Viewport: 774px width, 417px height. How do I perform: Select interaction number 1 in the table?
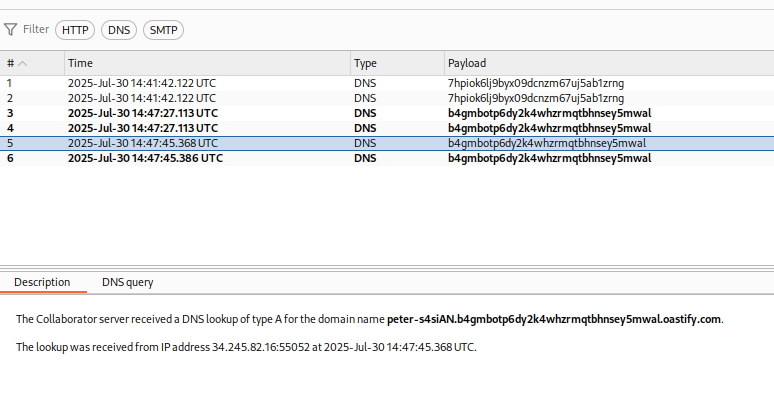(10, 83)
